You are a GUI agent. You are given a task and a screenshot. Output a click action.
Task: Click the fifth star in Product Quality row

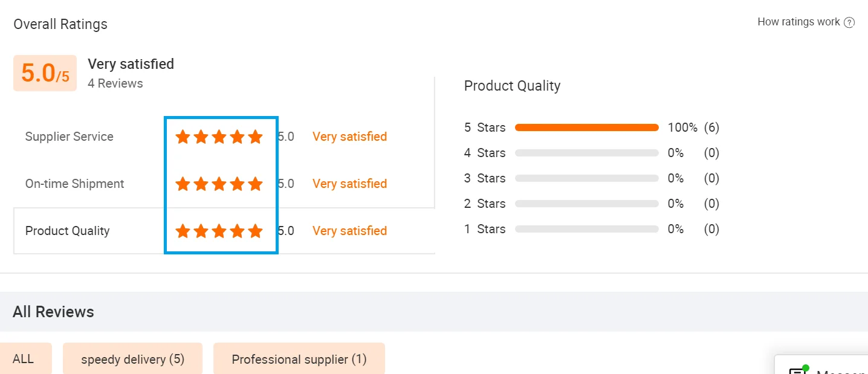click(256, 231)
